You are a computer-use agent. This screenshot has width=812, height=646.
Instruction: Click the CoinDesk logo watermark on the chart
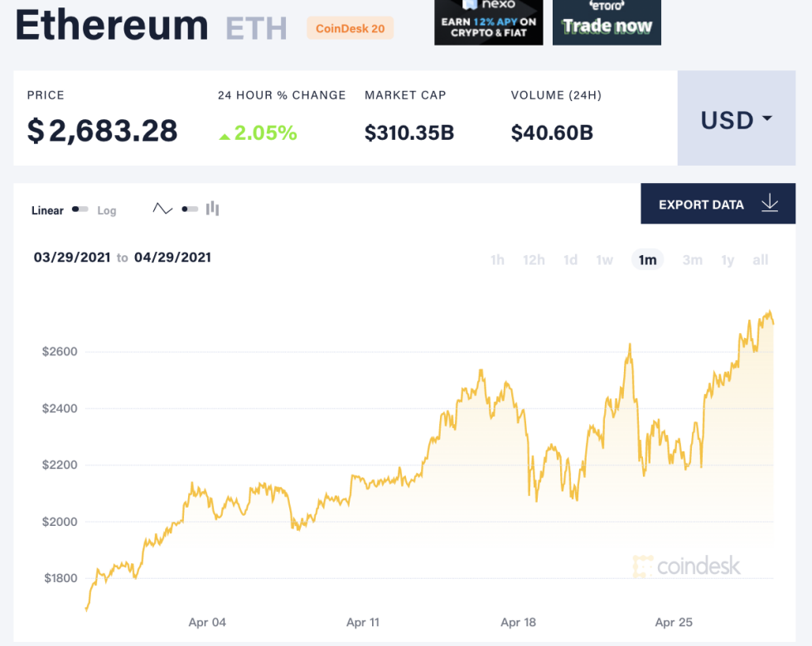tap(686, 566)
